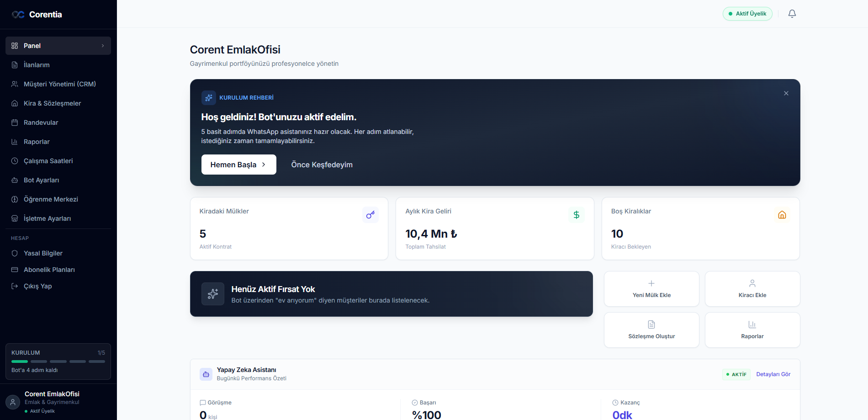Click the dollar icon on Aylık Kira Geliri
Screen dimensions: 868x420
(x=576, y=215)
